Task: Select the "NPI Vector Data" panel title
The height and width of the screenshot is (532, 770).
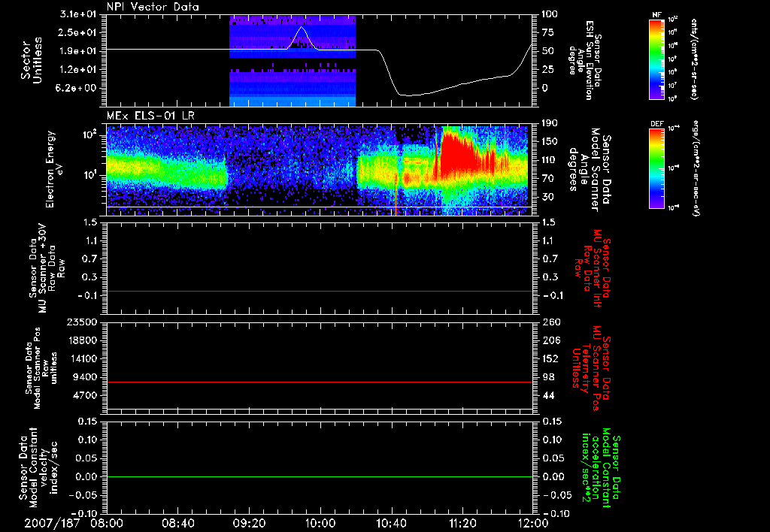Action: click(x=153, y=7)
